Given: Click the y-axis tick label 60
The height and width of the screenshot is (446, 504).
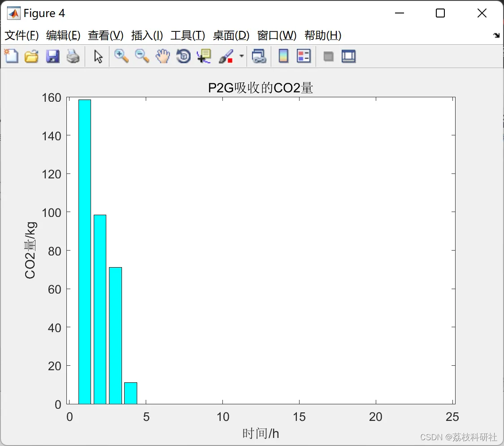Looking at the screenshot, I should pos(55,290).
